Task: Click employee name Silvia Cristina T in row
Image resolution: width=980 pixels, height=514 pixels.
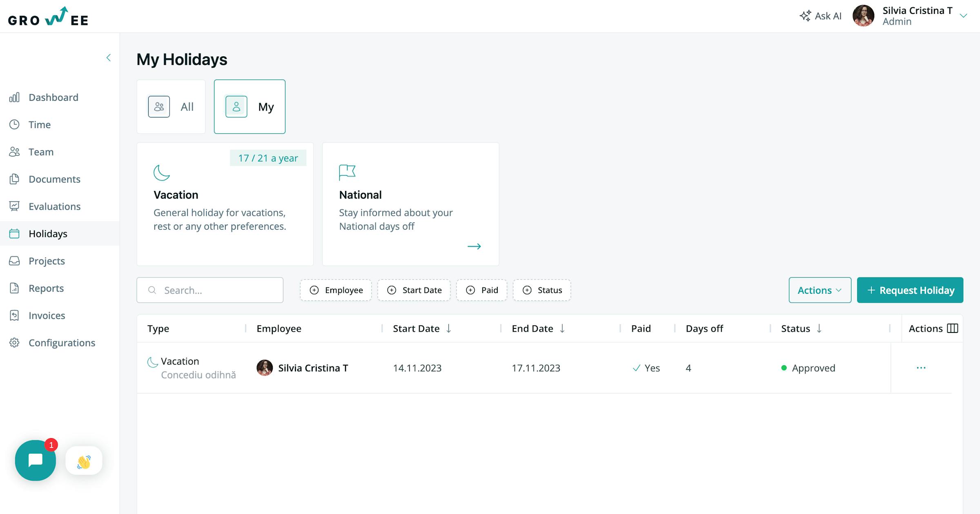Action: [x=313, y=368]
